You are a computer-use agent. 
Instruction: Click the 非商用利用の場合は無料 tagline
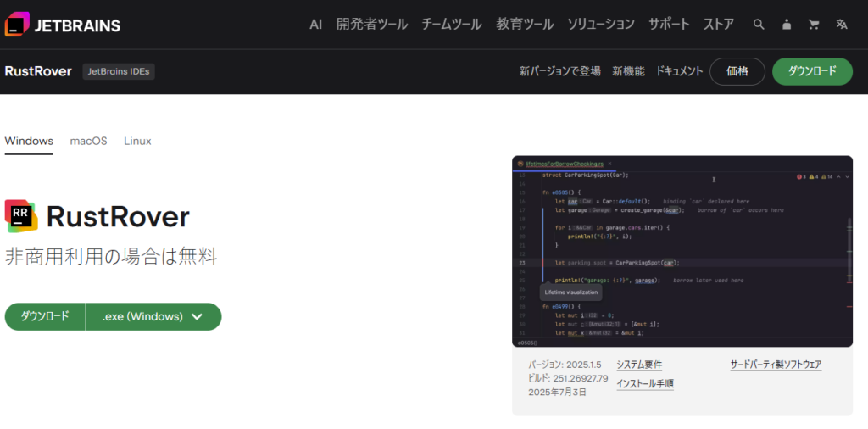tap(111, 258)
